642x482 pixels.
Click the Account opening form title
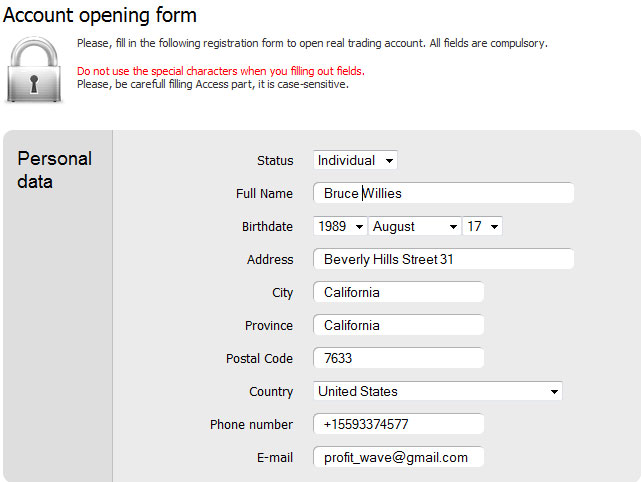100,16
